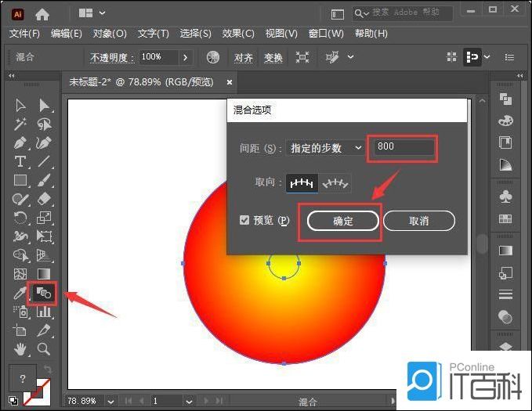Open the Color palette panel
This screenshot has height=411, width=532.
(x=505, y=121)
